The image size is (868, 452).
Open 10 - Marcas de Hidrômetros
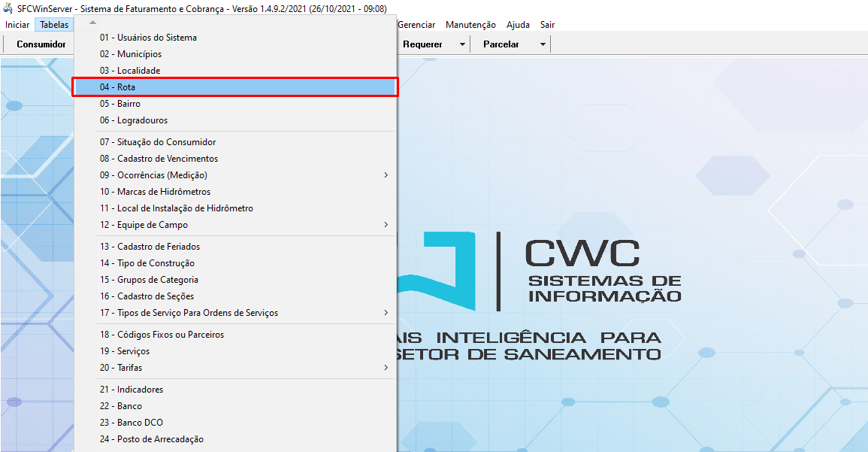[155, 192]
